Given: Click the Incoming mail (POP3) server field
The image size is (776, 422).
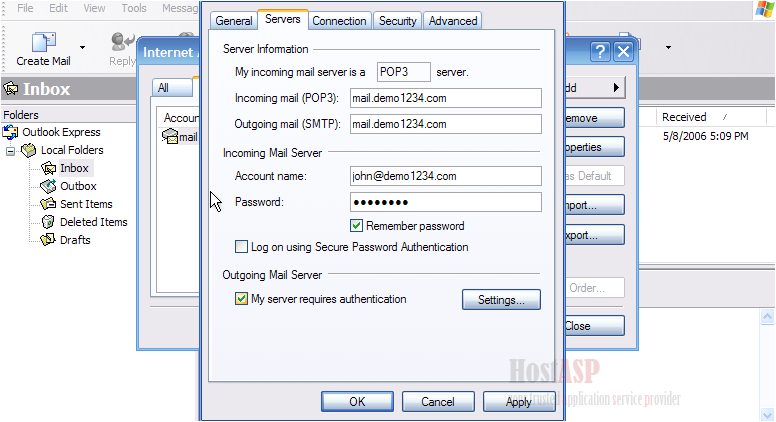Looking at the screenshot, I should pyautogui.click(x=445, y=98).
